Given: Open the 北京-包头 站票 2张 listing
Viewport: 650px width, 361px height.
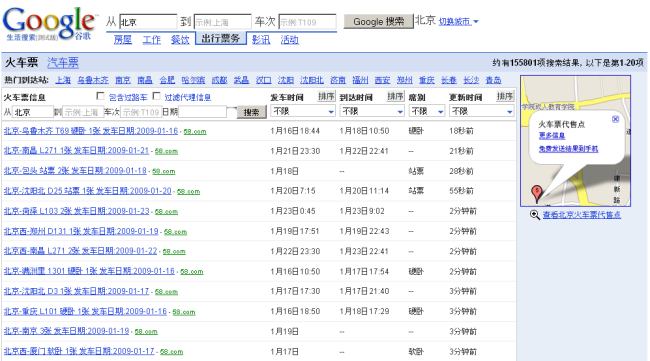Looking at the screenshot, I should 75,170.
